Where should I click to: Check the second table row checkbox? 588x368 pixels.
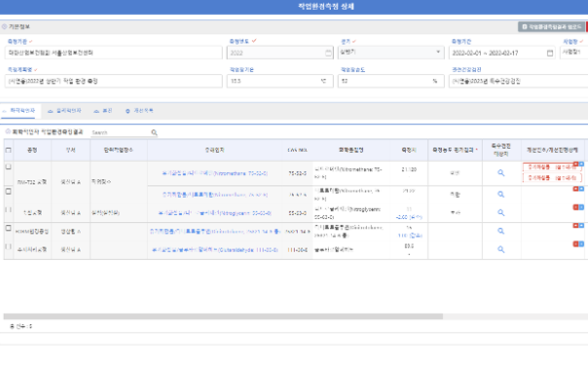click(x=8, y=192)
